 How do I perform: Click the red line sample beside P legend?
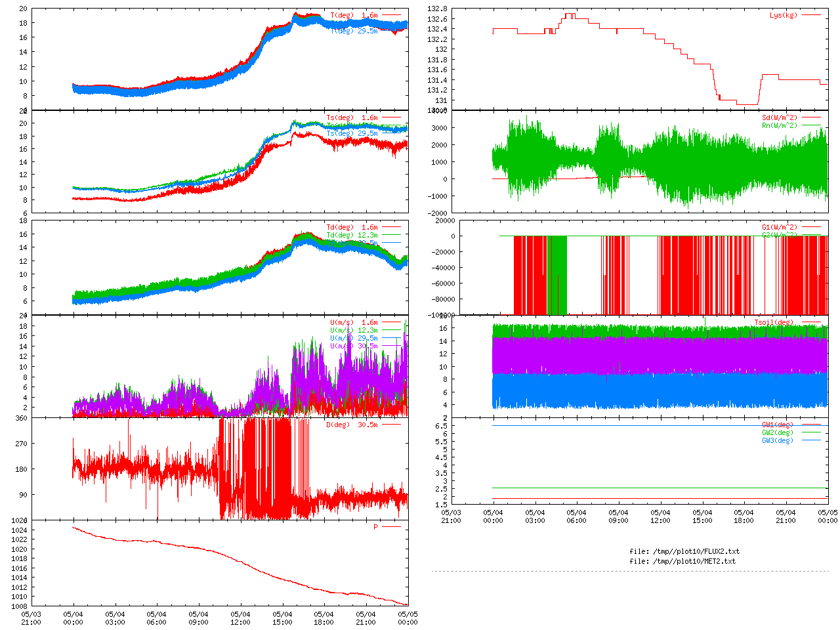[391, 527]
